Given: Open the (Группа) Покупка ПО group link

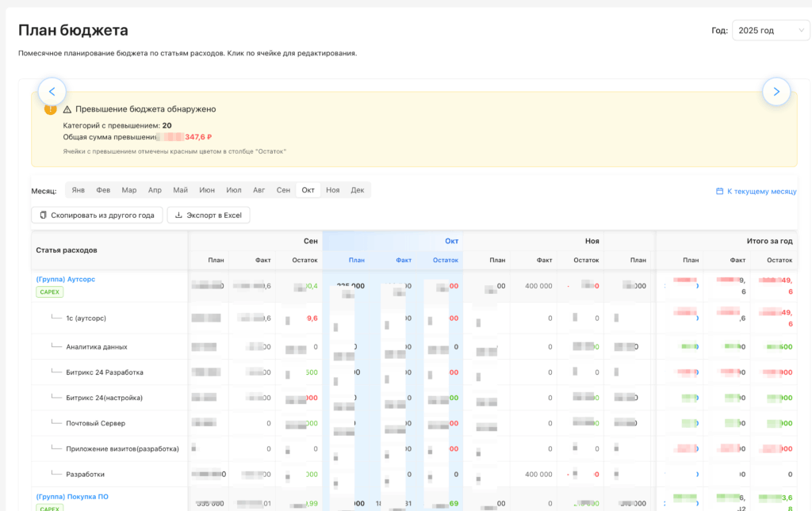Looking at the screenshot, I should 72,497.
